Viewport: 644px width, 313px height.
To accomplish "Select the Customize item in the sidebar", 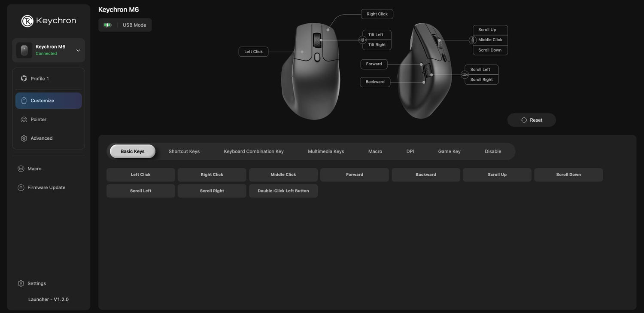I will coord(49,101).
